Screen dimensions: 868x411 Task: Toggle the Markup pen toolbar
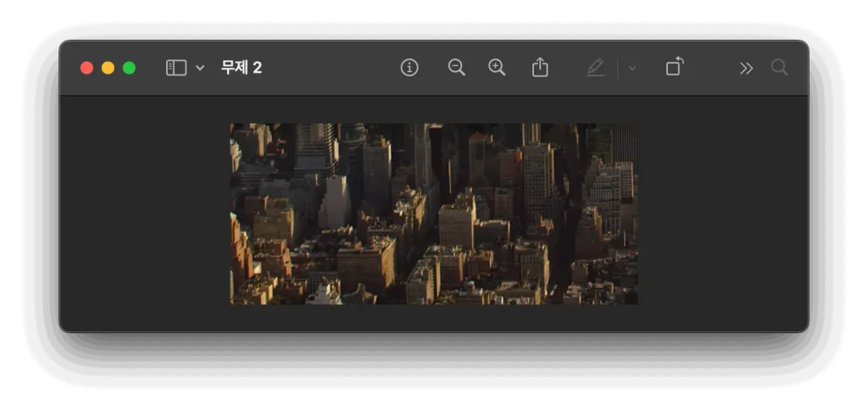pos(596,68)
